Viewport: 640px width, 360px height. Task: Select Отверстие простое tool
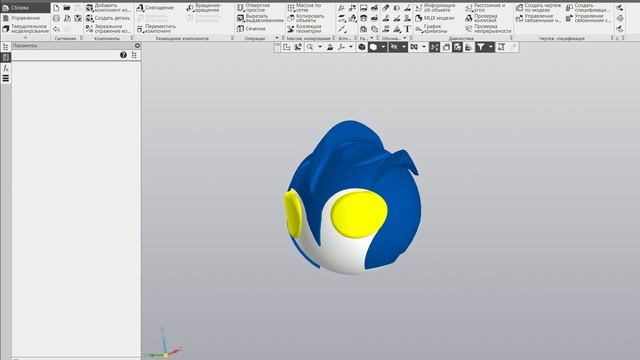(253, 8)
